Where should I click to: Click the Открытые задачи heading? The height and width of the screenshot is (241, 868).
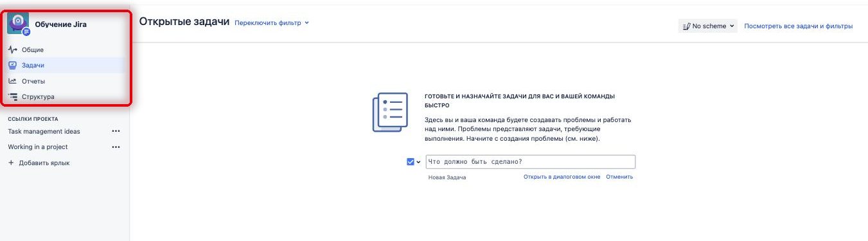tap(184, 22)
